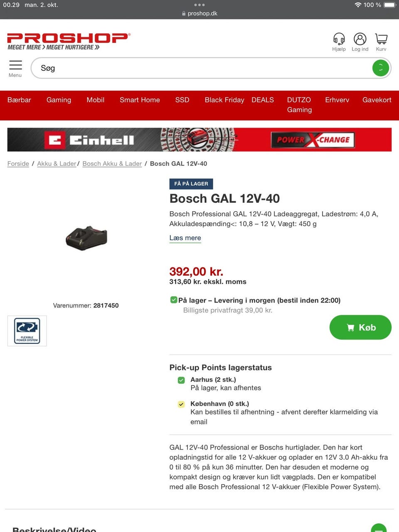The width and height of the screenshot is (399, 532).
Task: Expand description with Læs mere
Action: coord(185,238)
